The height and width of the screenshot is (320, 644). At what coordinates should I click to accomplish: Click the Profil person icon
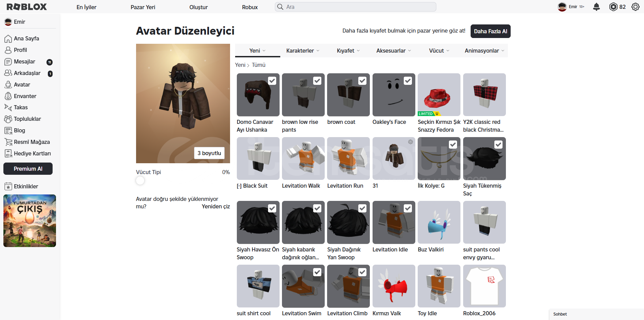[8, 50]
